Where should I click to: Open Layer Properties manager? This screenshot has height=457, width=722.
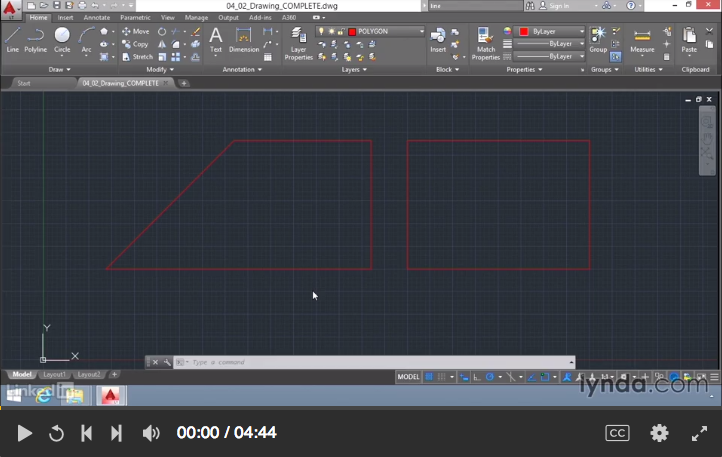(298, 40)
